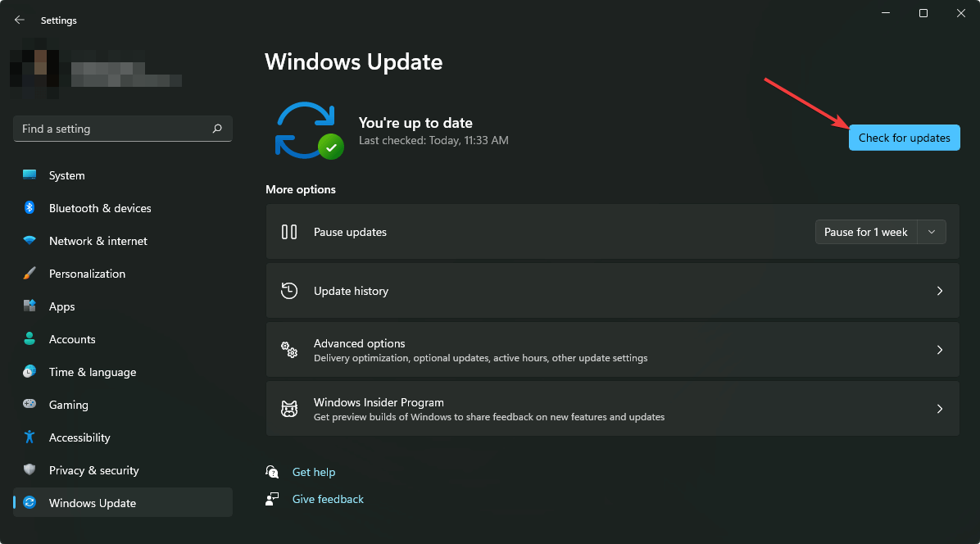Expand the Update history row
980x544 pixels.
tap(940, 290)
